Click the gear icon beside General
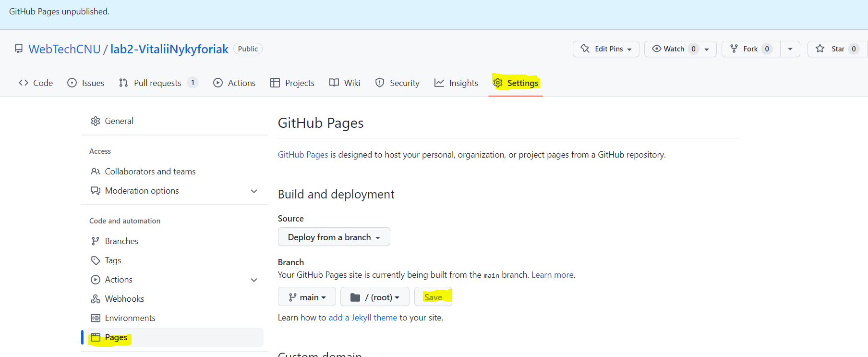 click(x=96, y=121)
